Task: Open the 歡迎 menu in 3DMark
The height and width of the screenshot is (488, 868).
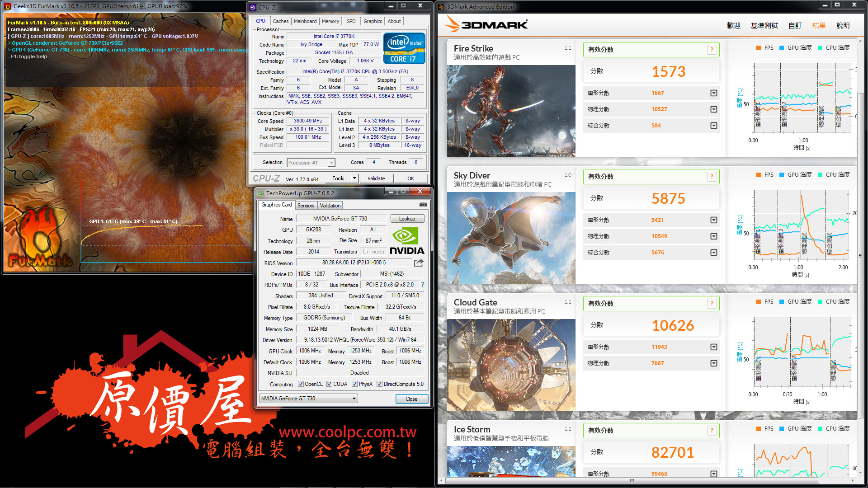Action: [x=733, y=26]
